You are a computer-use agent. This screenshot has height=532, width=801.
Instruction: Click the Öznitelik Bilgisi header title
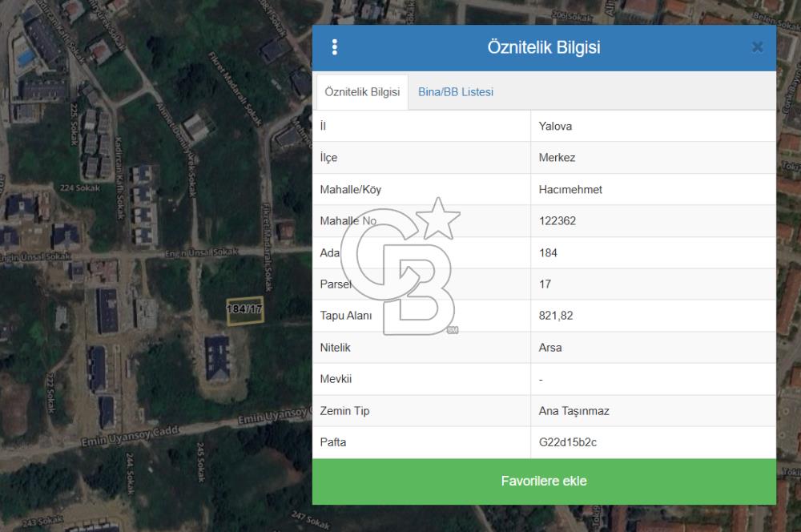(x=543, y=47)
